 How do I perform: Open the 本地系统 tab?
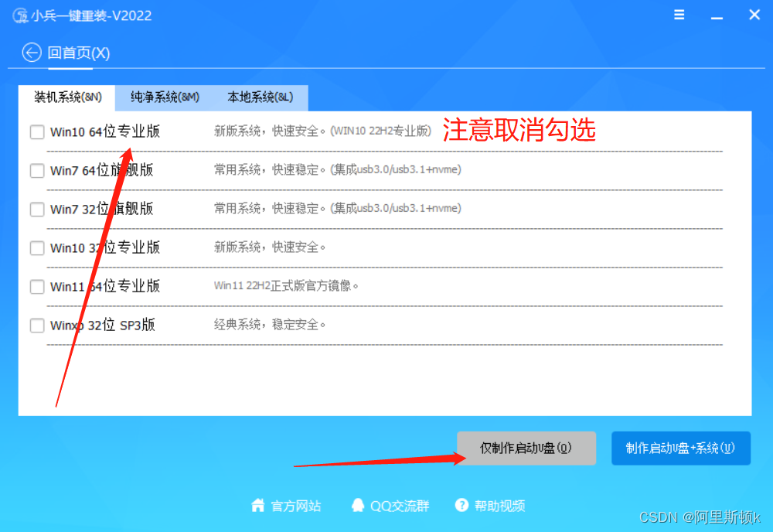click(260, 97)
